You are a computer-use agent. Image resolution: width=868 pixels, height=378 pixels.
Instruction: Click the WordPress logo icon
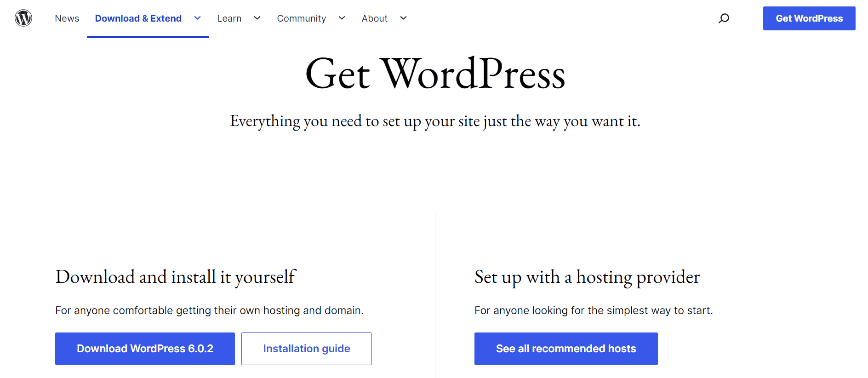click(23, 18)
